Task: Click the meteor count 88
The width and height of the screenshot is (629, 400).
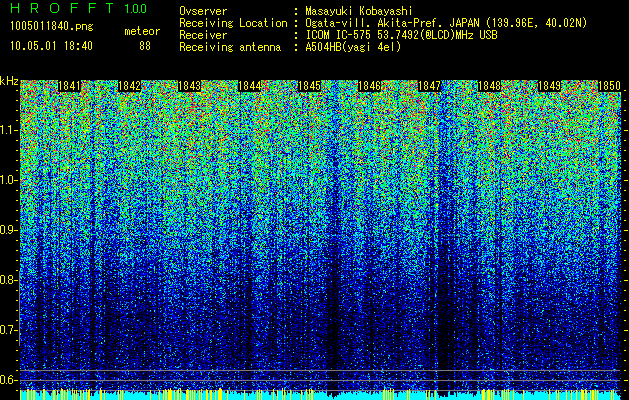Action: tap(145, 46)
